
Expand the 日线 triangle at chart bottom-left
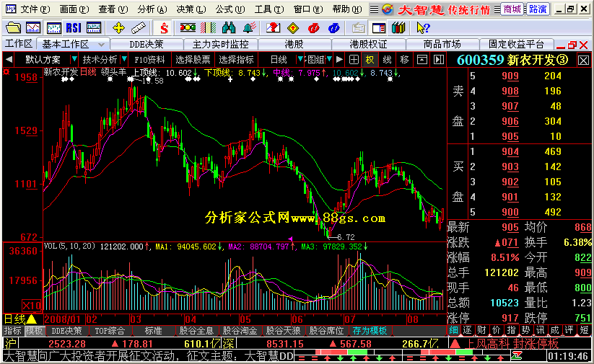point(32,319)
